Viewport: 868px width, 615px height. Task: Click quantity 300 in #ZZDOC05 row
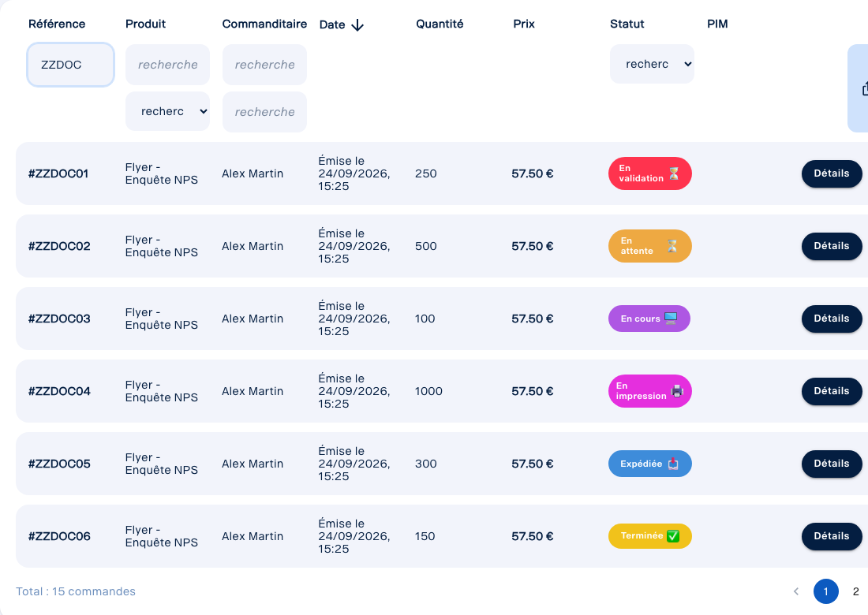[425, 464]
